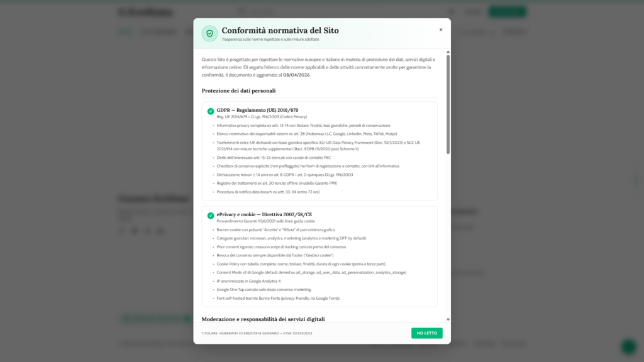Click the dimmed site logo behind the dialog
644x362 pixels.
coord(137,12)
